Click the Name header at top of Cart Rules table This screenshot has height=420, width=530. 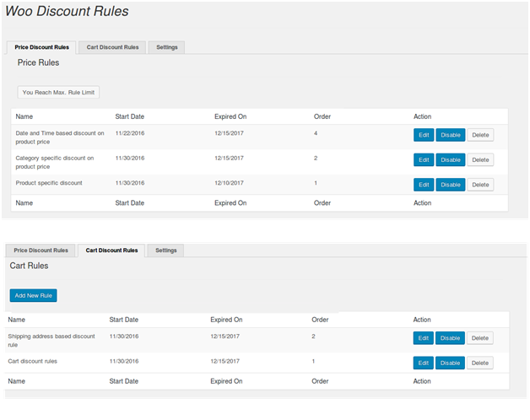click(x=17, y=320)
